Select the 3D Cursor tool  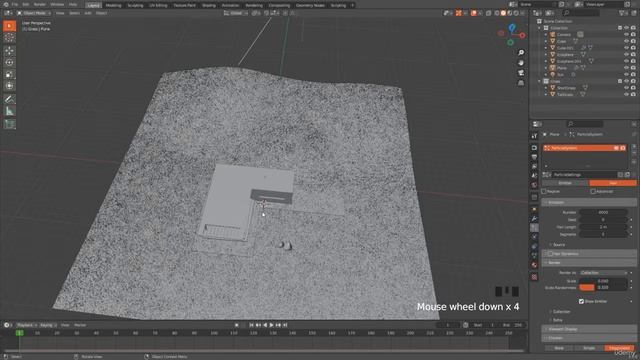9,38
